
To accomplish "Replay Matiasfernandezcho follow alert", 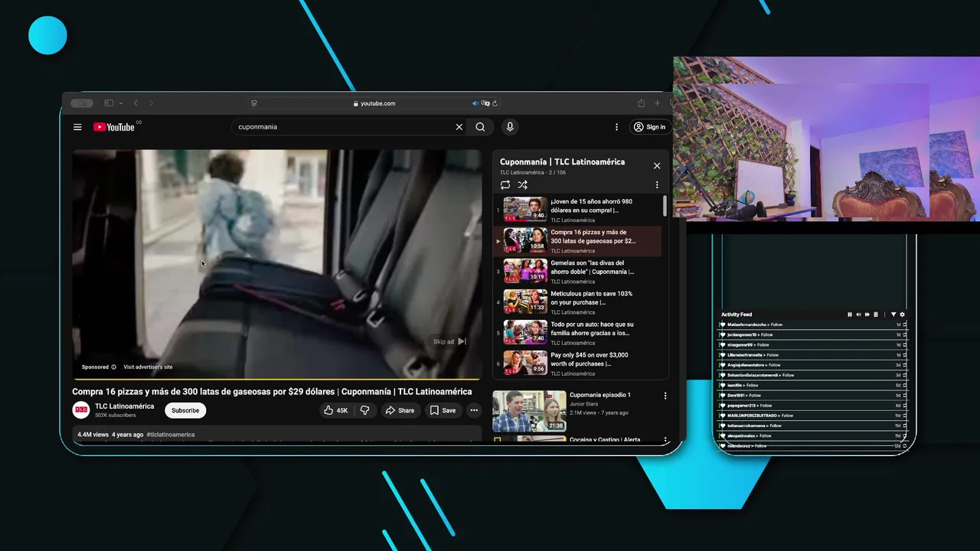I will coord(905,324).
